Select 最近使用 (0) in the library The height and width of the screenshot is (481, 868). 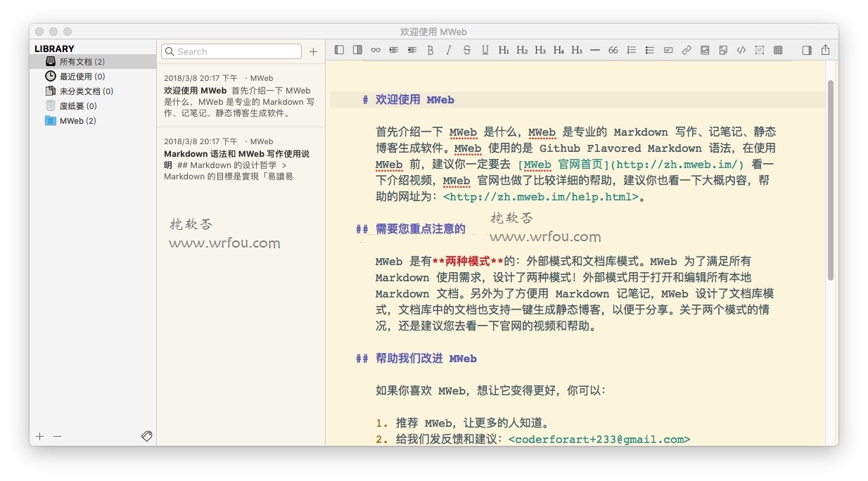pyautogui.click(x=93, y=77)
